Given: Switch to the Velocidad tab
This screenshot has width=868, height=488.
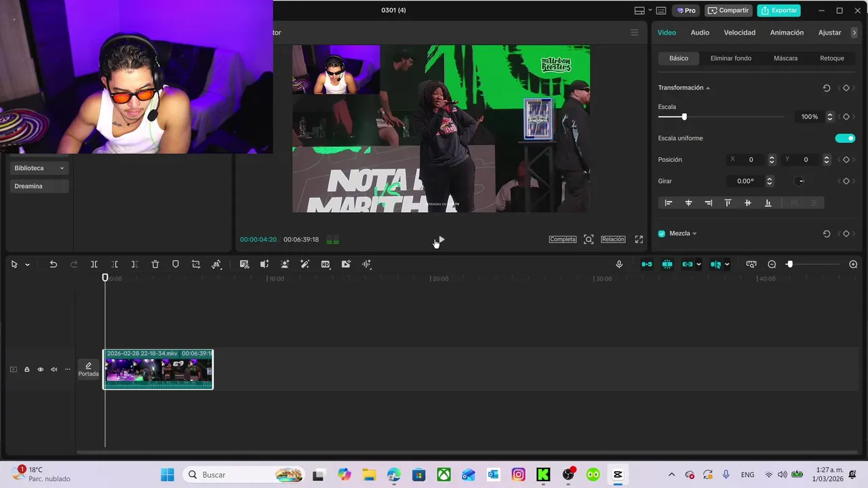Looking at the screenshot, I should 739,33.
